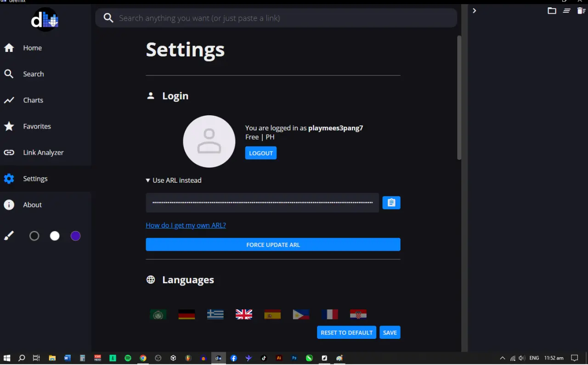Open Unity from the taskbar

click(x=173, y=358)
